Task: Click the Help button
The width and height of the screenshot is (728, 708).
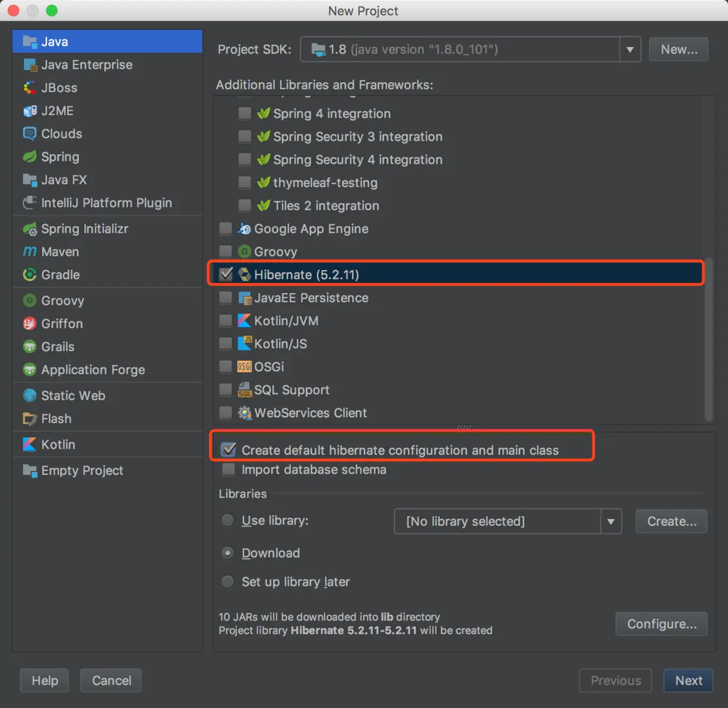Action: pos(45,680)
